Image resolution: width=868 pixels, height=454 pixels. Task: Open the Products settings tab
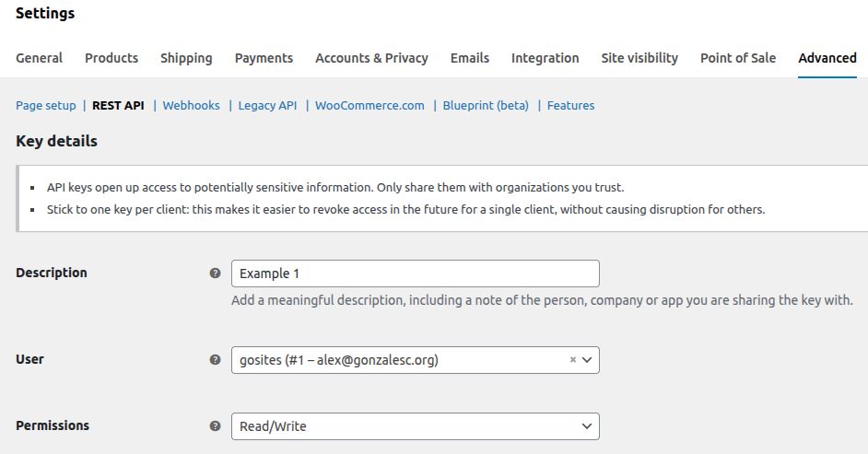click(x=111, y=58)
